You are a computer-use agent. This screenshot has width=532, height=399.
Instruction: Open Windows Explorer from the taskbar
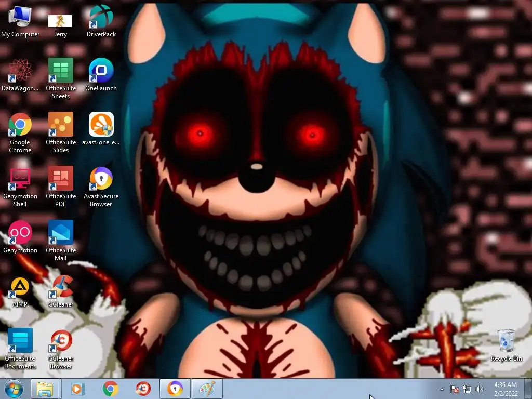pyautogui.click(x=45, y=389)
